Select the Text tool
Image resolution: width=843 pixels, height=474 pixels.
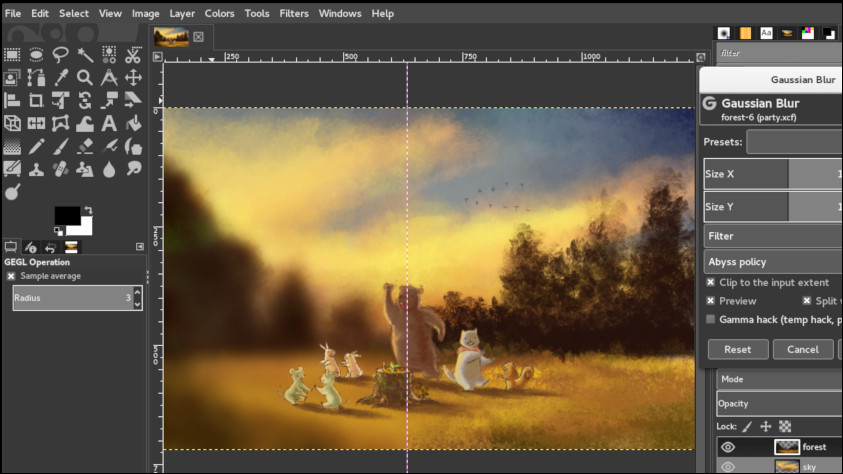coord(109,124)
